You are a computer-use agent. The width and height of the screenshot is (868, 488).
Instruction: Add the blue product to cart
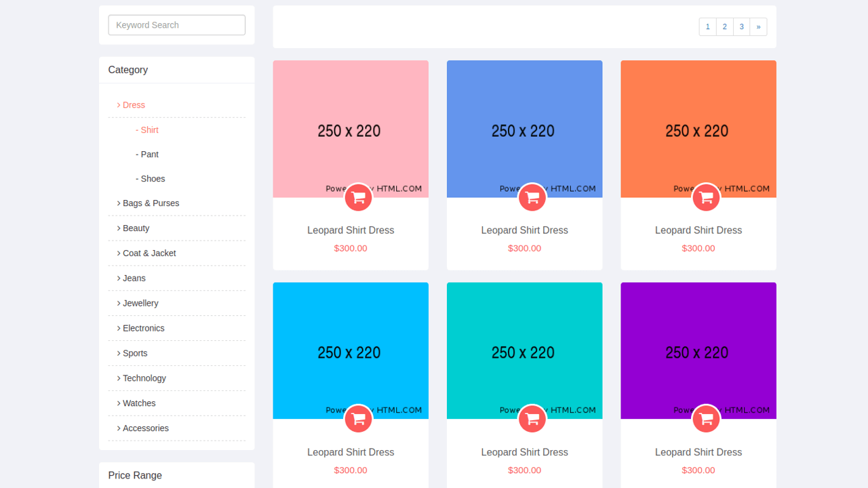[x=532, y=197]
